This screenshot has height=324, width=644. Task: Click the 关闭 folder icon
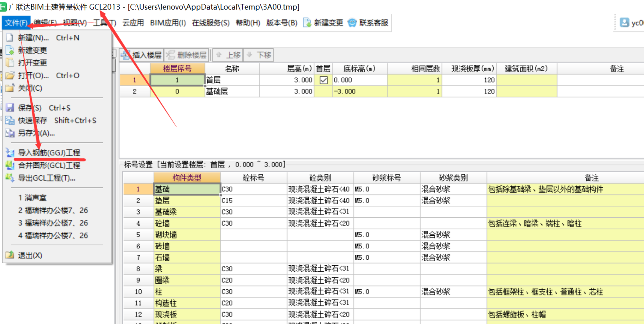(10, 88)
